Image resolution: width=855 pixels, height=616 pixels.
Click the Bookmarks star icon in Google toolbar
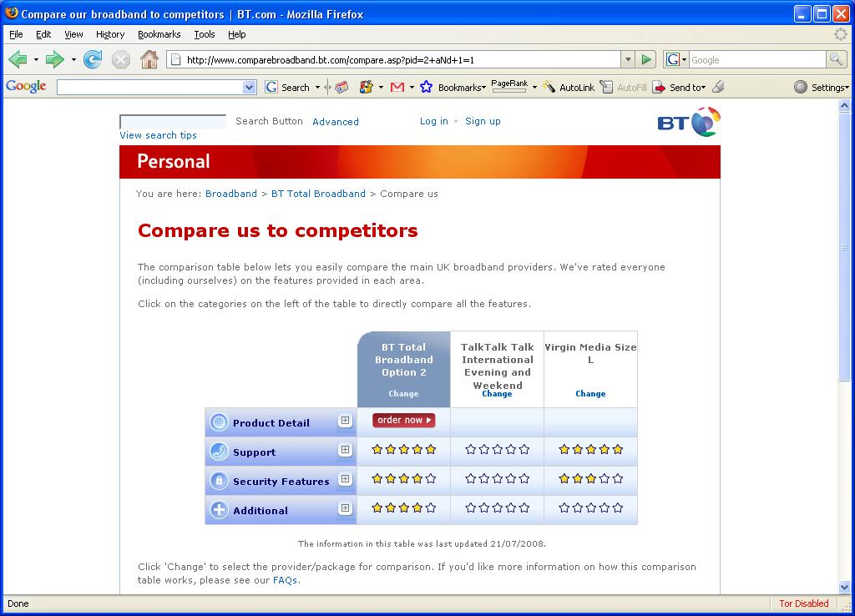[427, 87]
